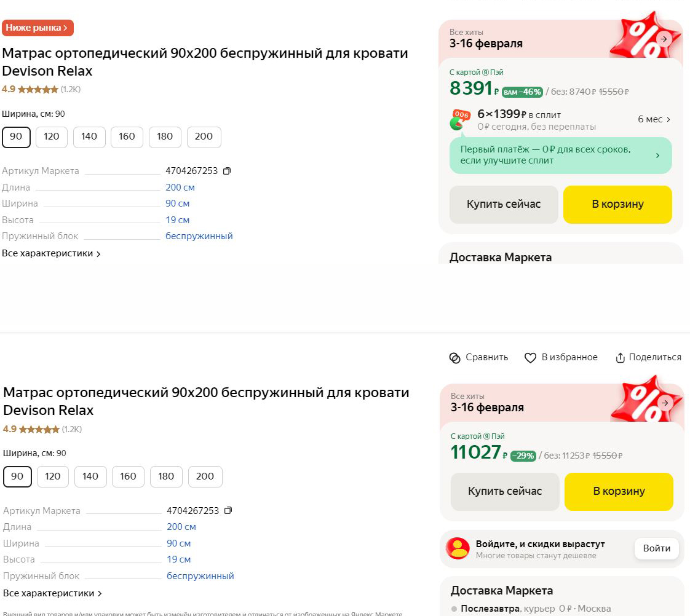Expand the 6 мес split term selector
This screenshot has width=690, height=616.
654,119
